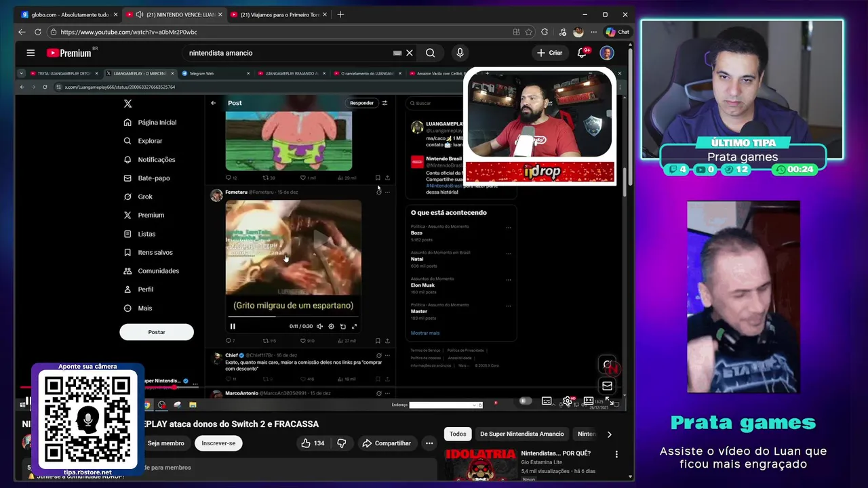Expand the tab list dropdown in video browser
868x488 pixels.
click(22, 73)
